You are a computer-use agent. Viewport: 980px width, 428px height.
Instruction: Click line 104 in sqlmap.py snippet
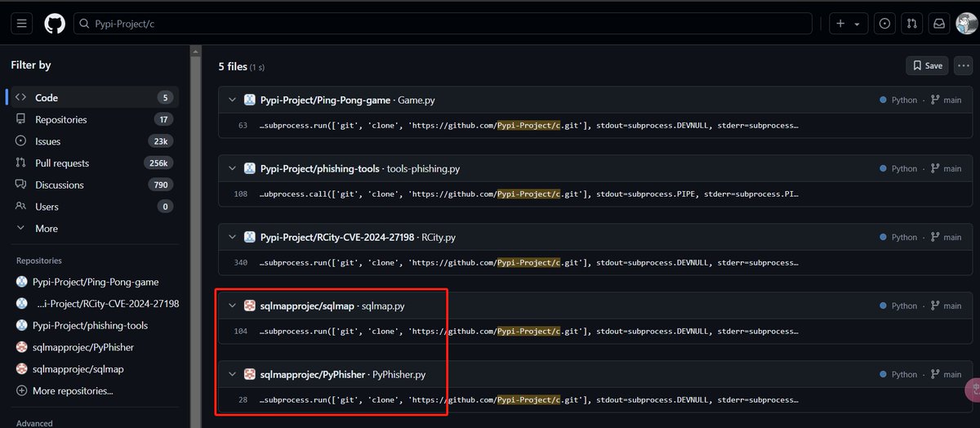pos(241,332)
